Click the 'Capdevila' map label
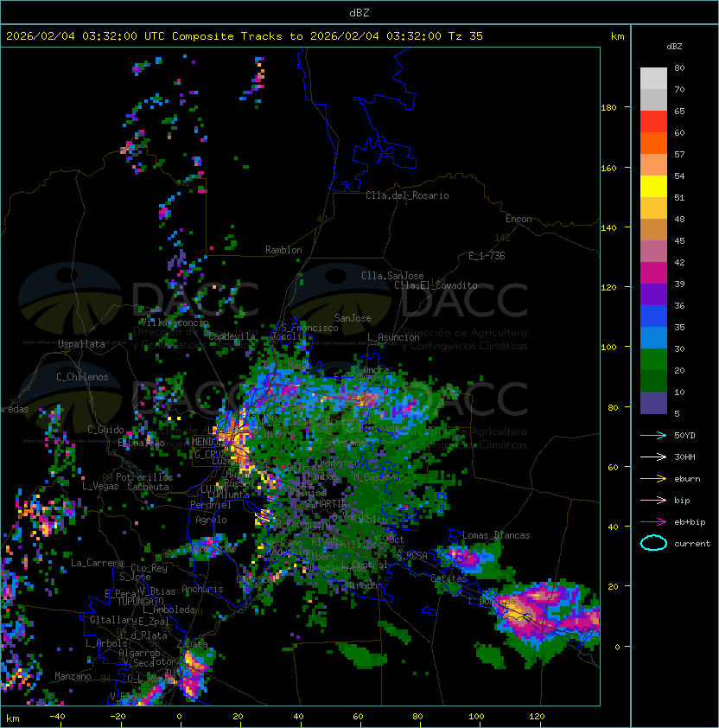This screenshot has width=719, height=728. pos(232,336)
